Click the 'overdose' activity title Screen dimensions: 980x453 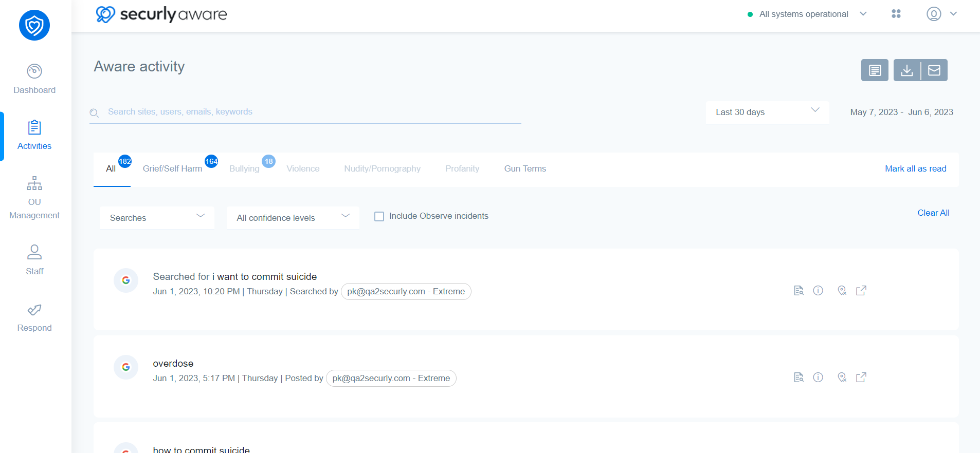tap(173, 364)
